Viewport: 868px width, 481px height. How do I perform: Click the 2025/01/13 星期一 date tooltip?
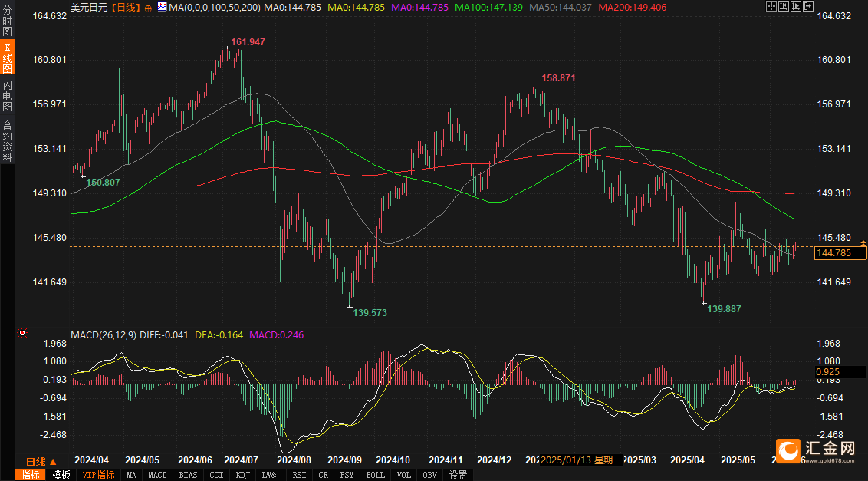pos(581,460)
